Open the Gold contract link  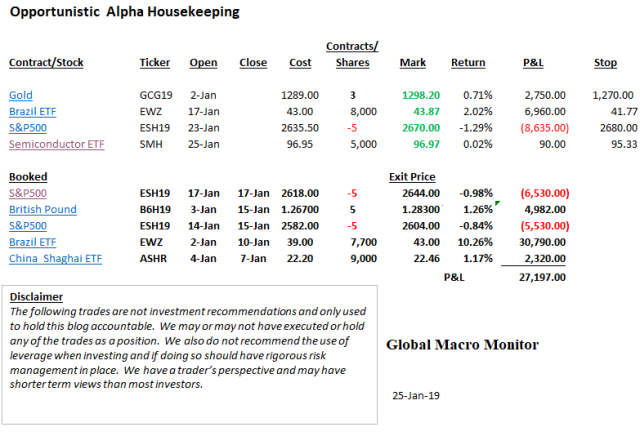point(20,93)
